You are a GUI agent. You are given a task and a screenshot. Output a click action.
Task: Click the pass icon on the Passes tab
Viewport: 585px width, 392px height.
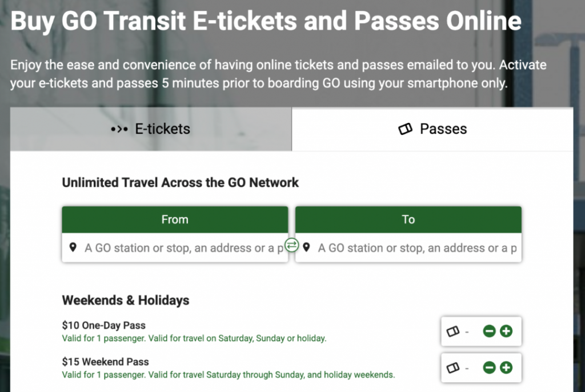tap(405, 129)
